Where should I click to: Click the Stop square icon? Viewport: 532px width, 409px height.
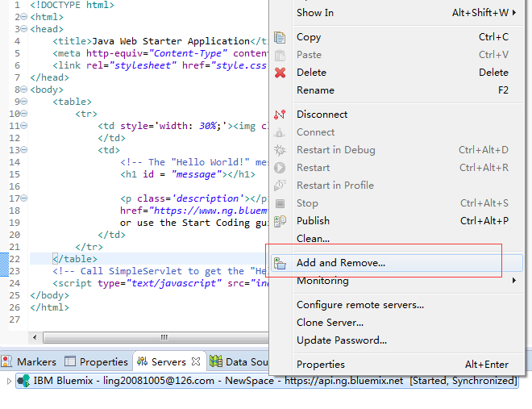280,203
